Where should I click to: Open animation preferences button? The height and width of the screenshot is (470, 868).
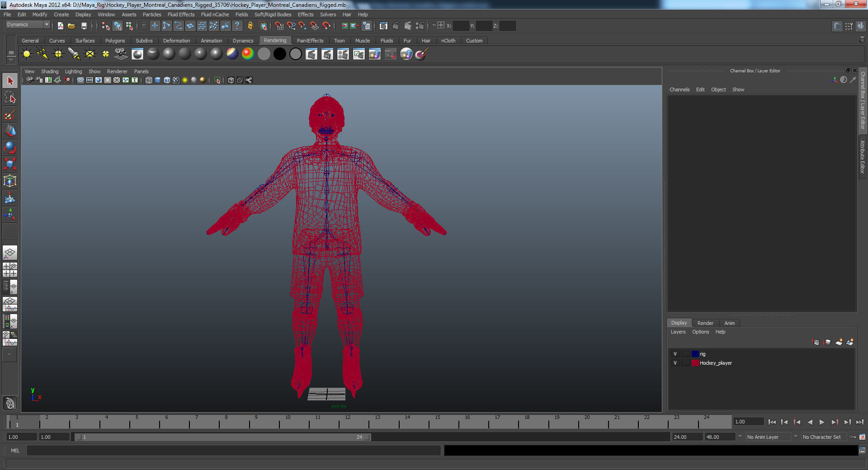click(862, 437)
